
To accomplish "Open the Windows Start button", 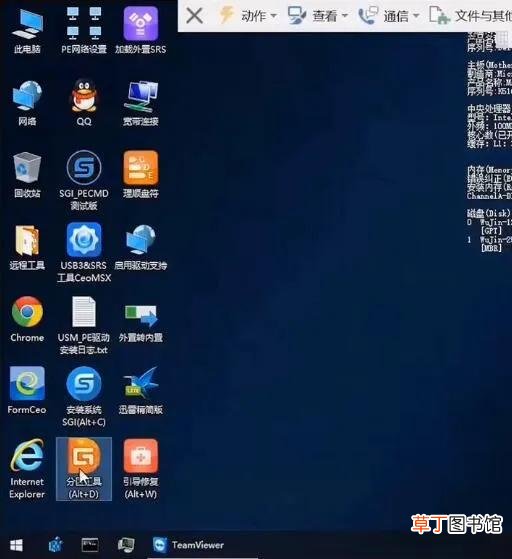I will [x=16, y=545].
